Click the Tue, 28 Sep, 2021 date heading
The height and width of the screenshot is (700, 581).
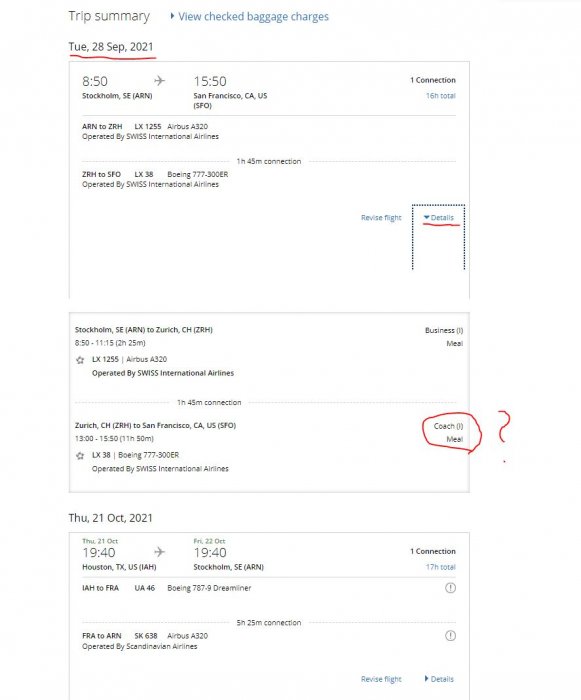(x=111, y=47)
